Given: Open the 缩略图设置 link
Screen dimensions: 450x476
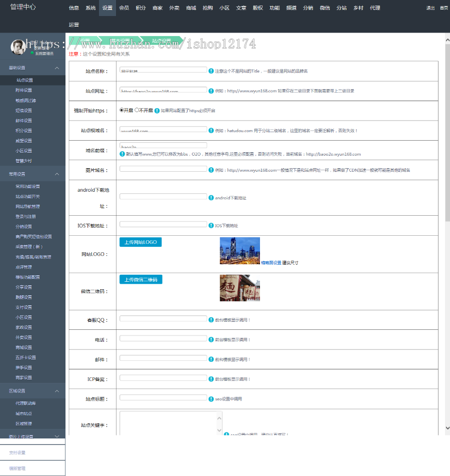Looking at the screenshot, I should coord(271,263).
